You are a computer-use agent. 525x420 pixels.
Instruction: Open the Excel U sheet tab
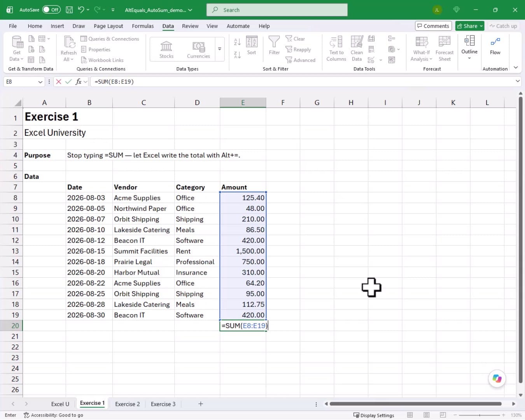click(x=60, y=404)
